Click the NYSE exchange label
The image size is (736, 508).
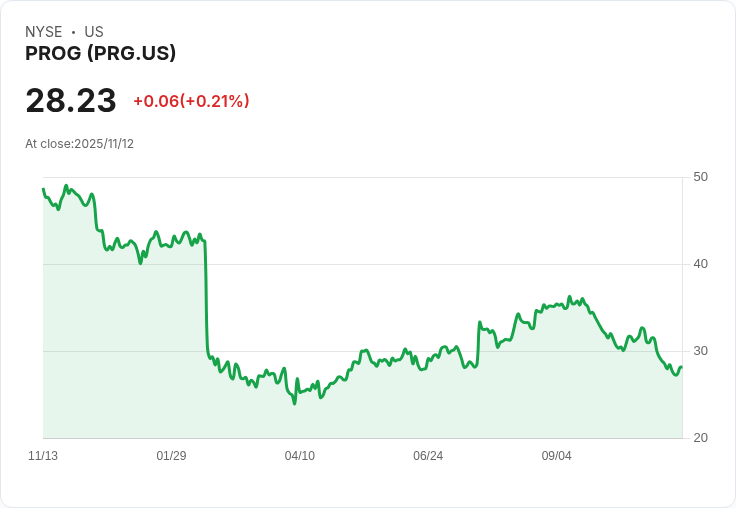pyautogui.click(x=44, y=32)
